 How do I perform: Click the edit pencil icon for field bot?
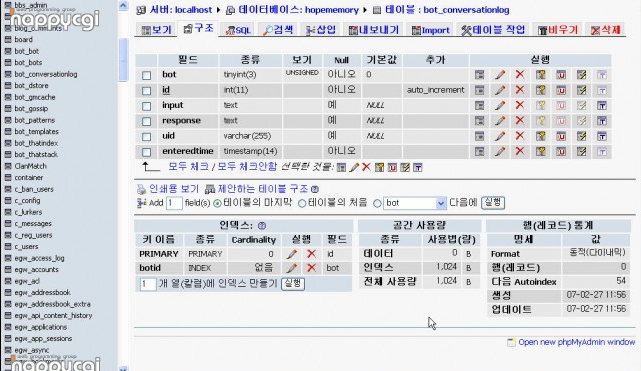[500, 75]
